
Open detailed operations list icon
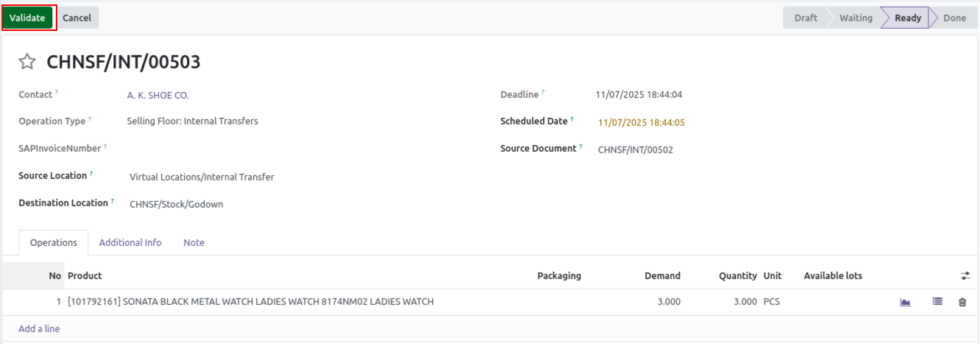[x=937, y=301]
